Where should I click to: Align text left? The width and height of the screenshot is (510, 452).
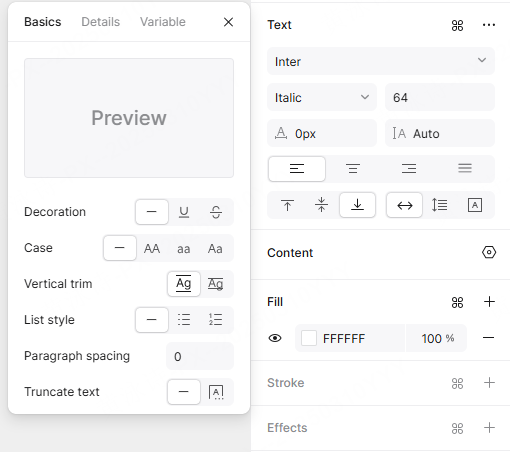click(297, 169)
